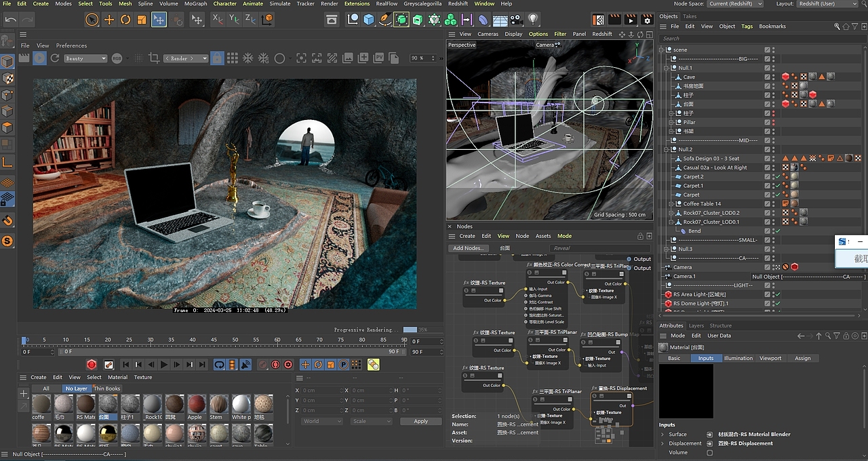868x461 pixels.
Task: Select the Move tool in top toolbar
Action: (x=108, y=20)
